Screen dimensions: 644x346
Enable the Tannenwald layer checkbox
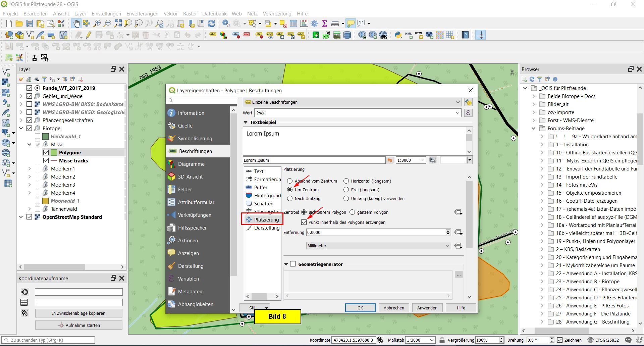click(38, 209)
